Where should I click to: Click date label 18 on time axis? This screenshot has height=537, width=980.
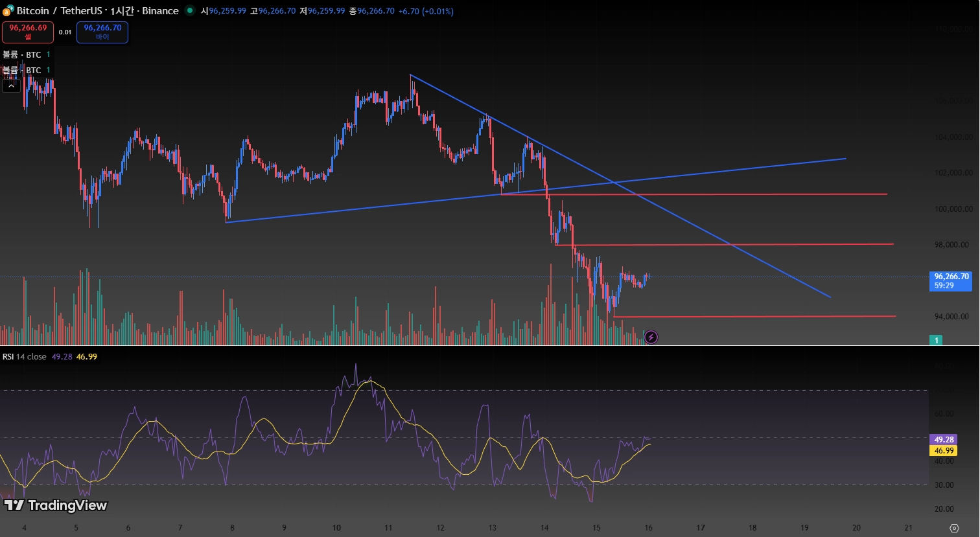[x=752, y=528]
